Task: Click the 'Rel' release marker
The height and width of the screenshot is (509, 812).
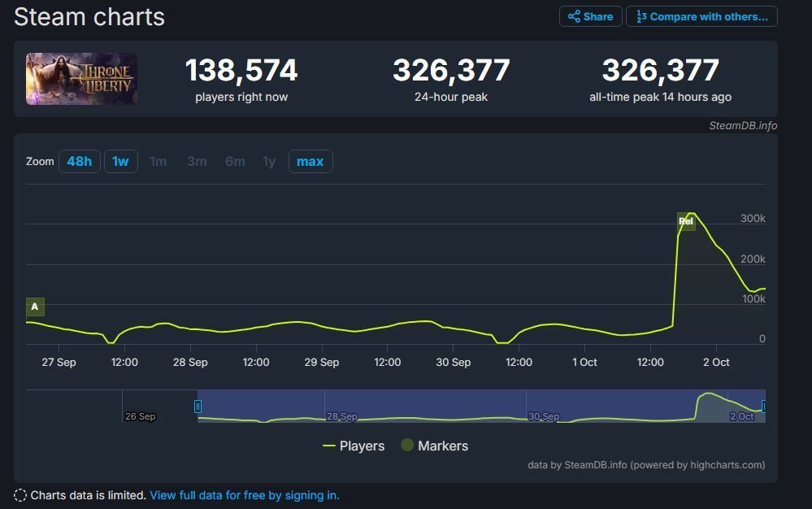Action: [x=686, y=221]
